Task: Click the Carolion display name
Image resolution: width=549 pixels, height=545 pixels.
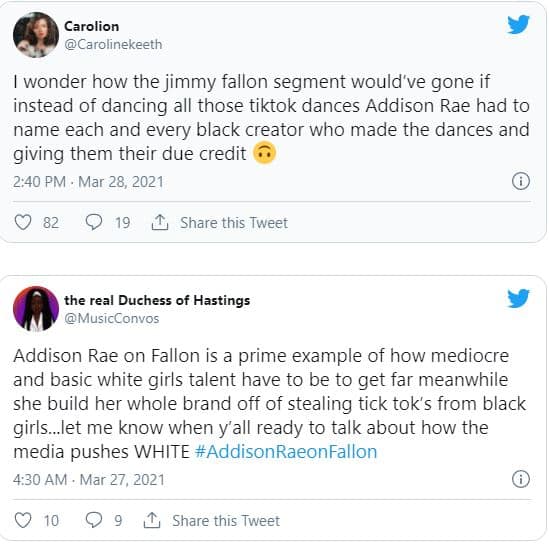Action: 91,26
